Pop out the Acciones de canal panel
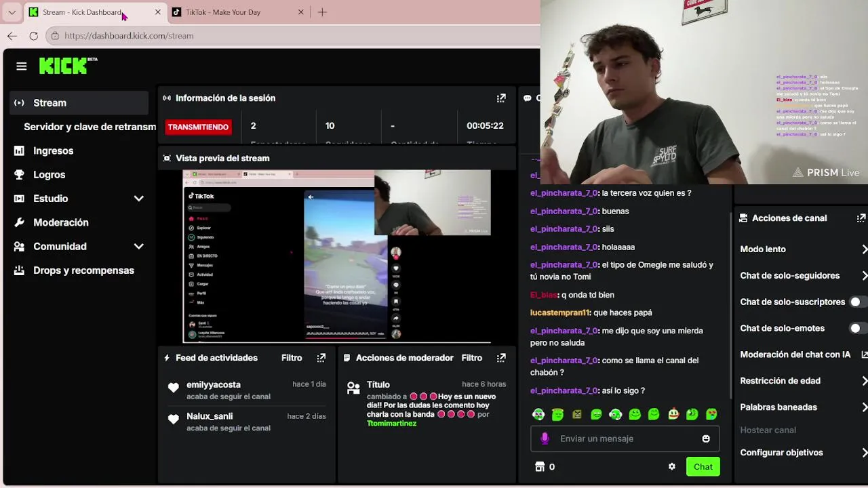The width and height of the screenshot is (868, 488). click(861, 218)
